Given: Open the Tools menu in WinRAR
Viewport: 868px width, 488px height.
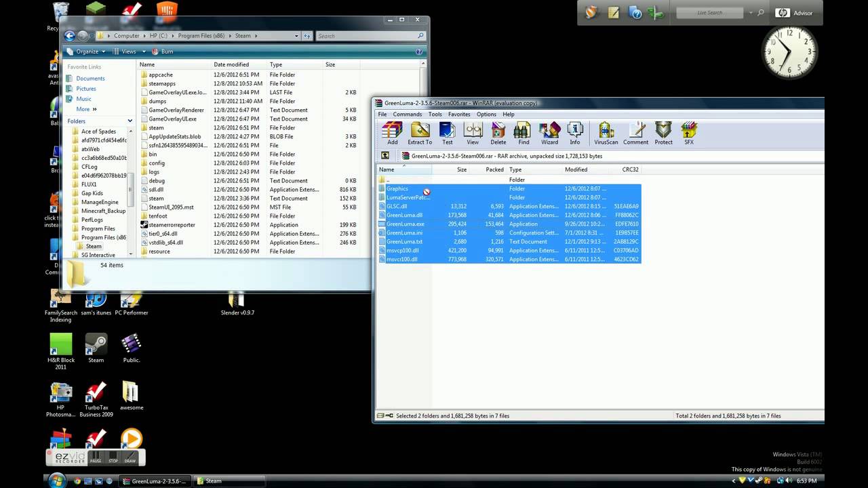Looking at the screenshot, I should click(x=435, y=114).
